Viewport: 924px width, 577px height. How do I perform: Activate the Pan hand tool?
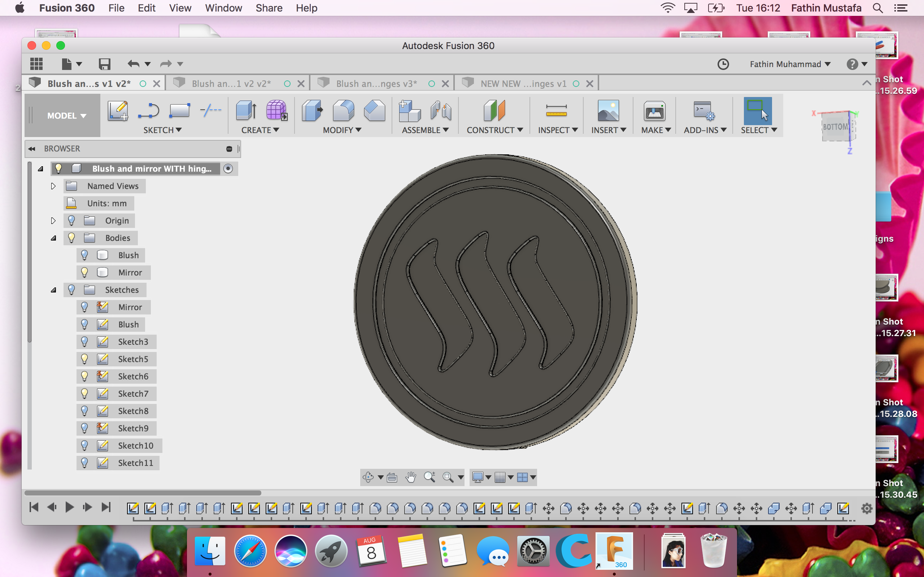point(411,477)
